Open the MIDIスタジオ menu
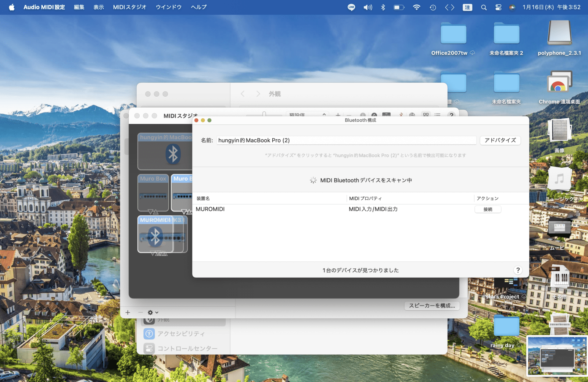The image size is (588, 382). point(129,7)
